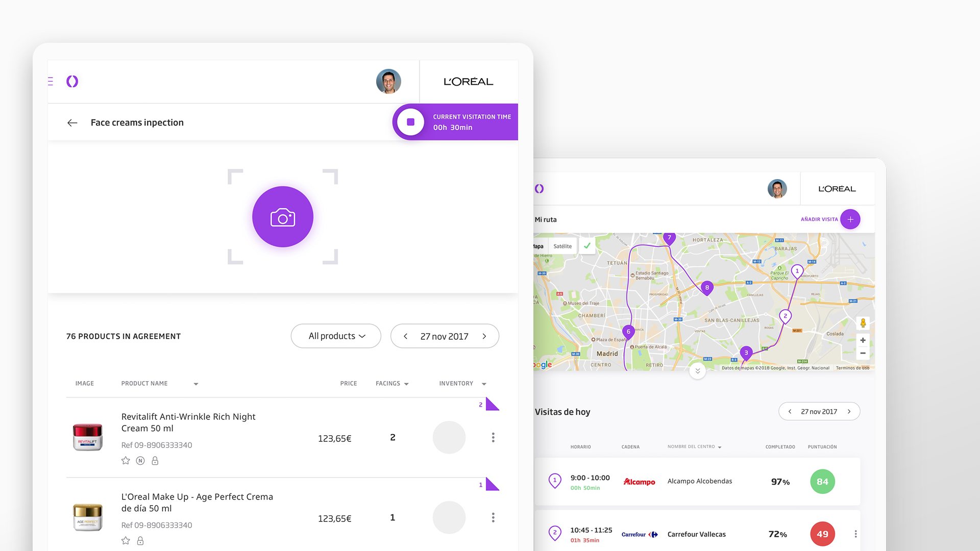The height and width of the screenshot is (551, 980).
Task: Click inventory circle for Revitalift cream
Action: click(449, 437)
